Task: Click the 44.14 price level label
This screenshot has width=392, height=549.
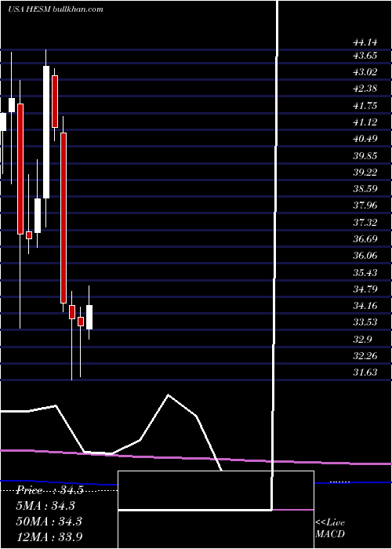Action: [365, 42]
